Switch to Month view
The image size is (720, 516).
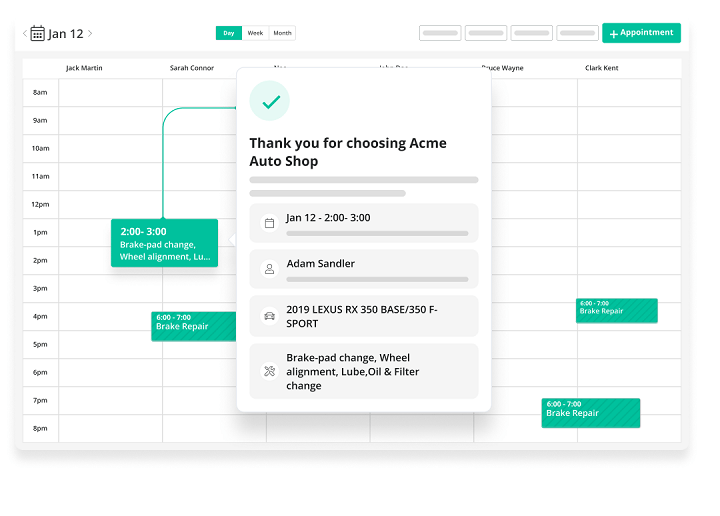click(283, 33)
